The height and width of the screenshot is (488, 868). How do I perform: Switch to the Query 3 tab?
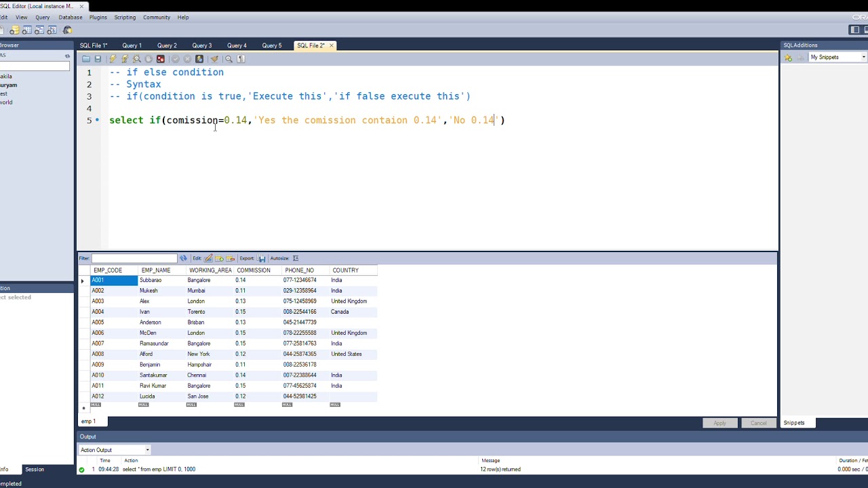pyautogui.click(x=201, y=45)
